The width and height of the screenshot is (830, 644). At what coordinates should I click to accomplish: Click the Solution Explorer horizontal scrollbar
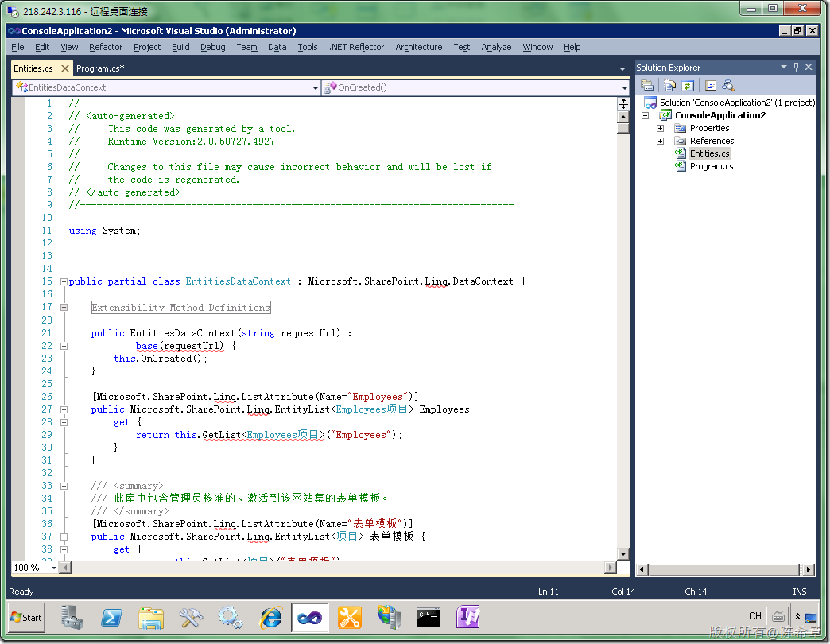point(724,569)
